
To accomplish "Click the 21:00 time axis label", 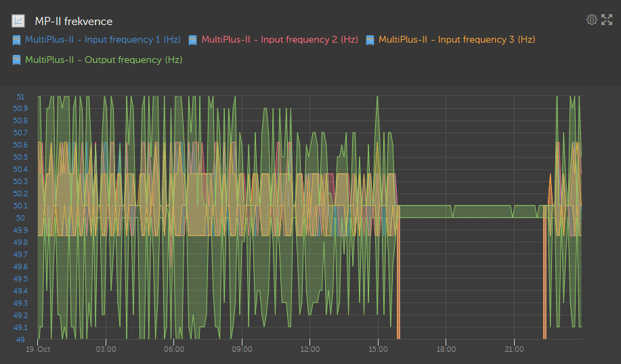I will click(x=514, y=350).
